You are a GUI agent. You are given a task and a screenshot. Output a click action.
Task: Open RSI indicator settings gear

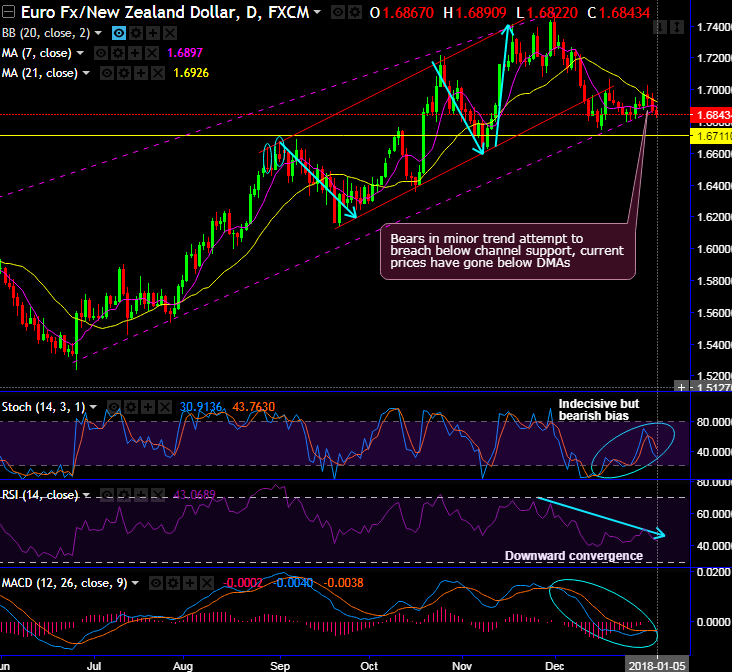[x=124, y=495]
